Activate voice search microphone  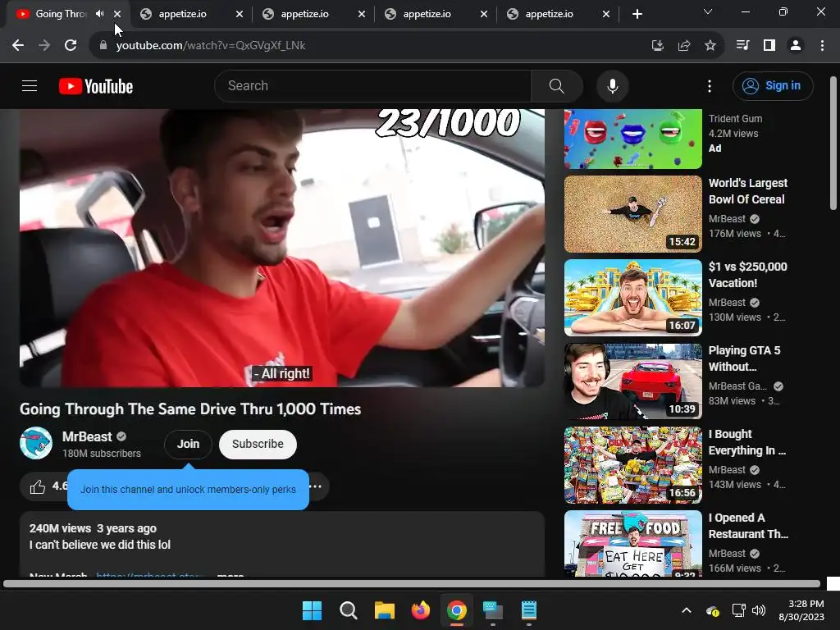[x=612, y=85]
